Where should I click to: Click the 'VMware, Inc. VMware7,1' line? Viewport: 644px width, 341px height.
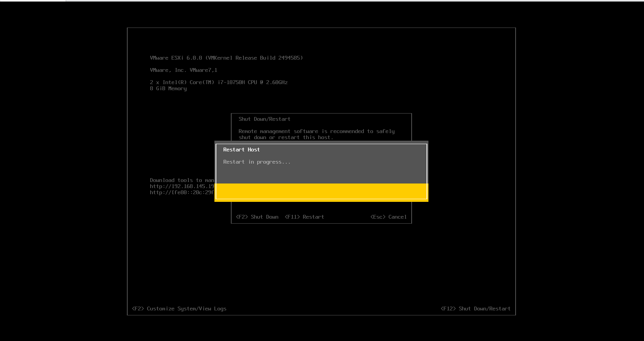183,70
